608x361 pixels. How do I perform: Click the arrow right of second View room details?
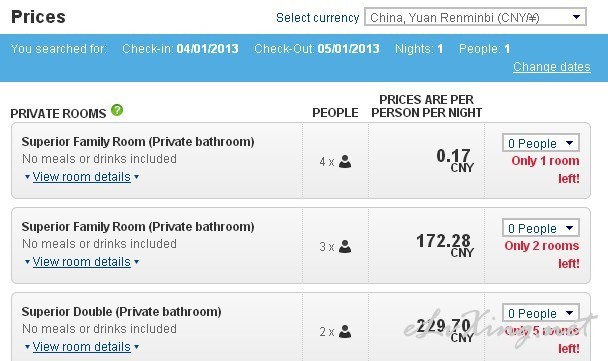click(x=136, y=262)
